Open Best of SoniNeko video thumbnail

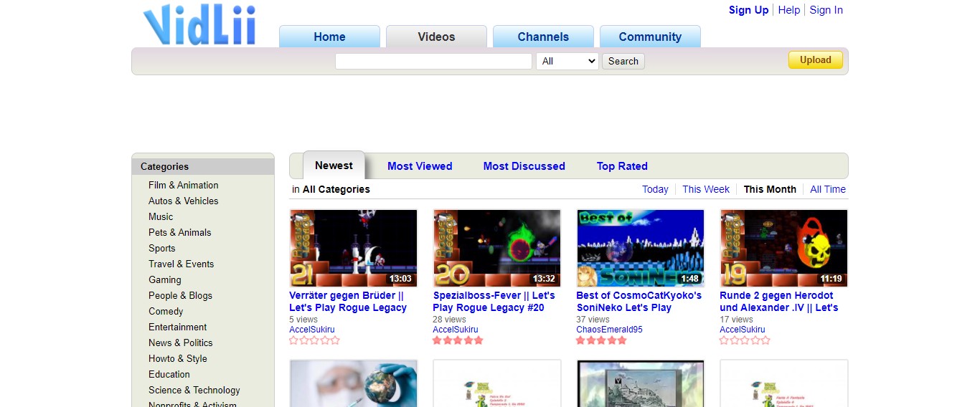[641, 248]
